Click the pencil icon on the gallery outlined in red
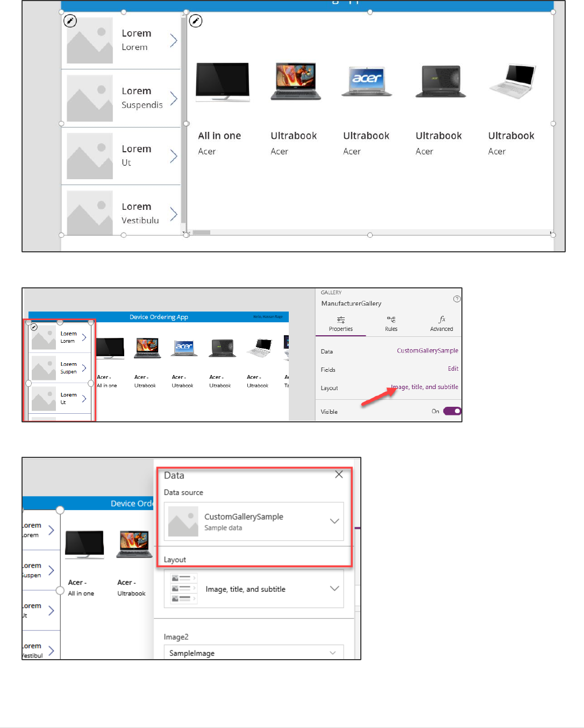 pos(34,327)
